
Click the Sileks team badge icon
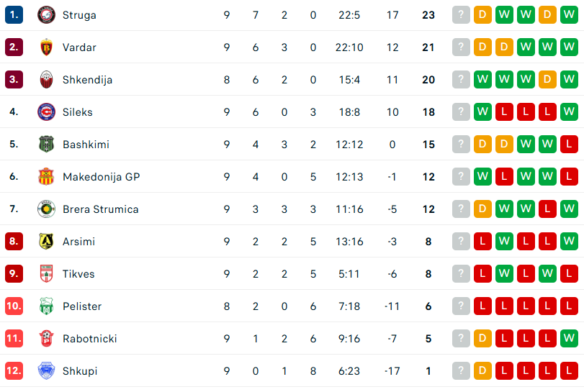coord(46,112)
